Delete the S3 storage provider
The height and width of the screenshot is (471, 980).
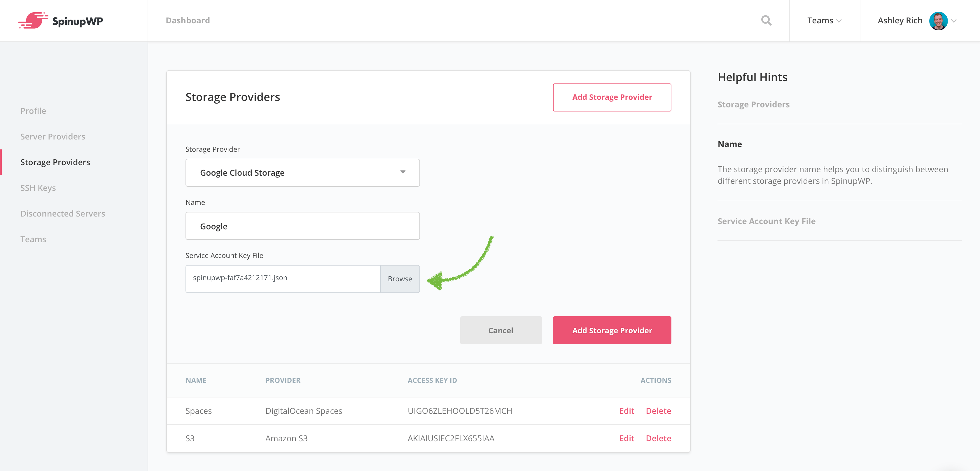coord(659,438)
